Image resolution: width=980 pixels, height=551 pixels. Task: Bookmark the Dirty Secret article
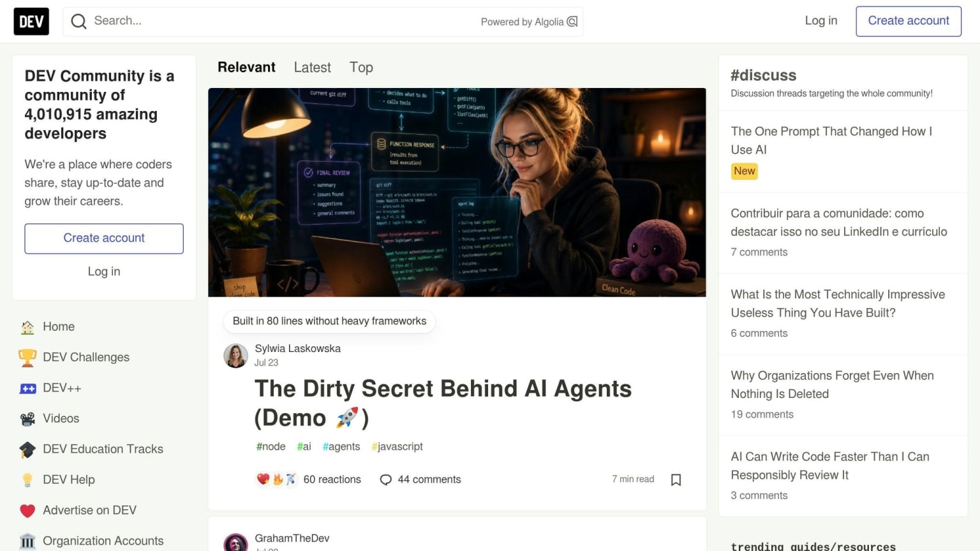point(676,480)
